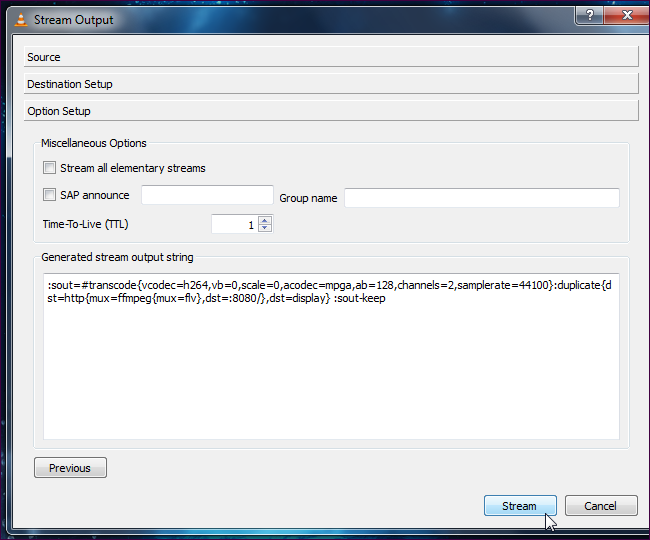Click the SAP announce name field
Screen dimensions: 650x540
207,195
